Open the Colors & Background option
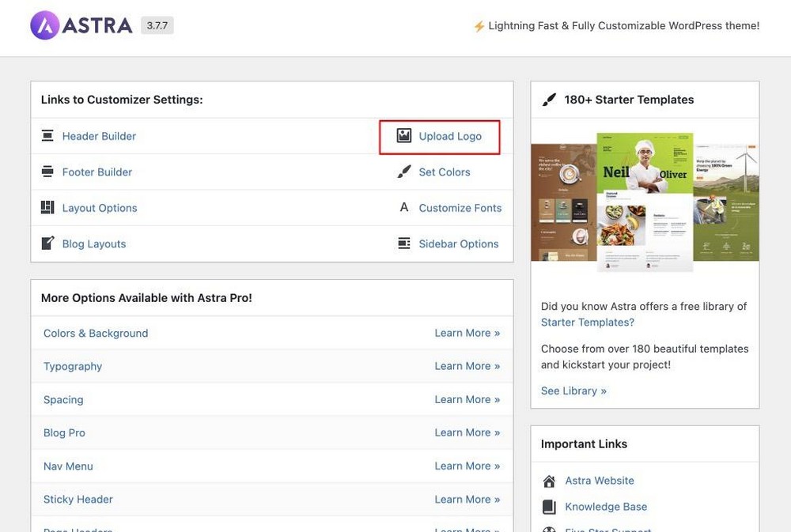Screen dimensions: 791x532 tap(96, 334)
